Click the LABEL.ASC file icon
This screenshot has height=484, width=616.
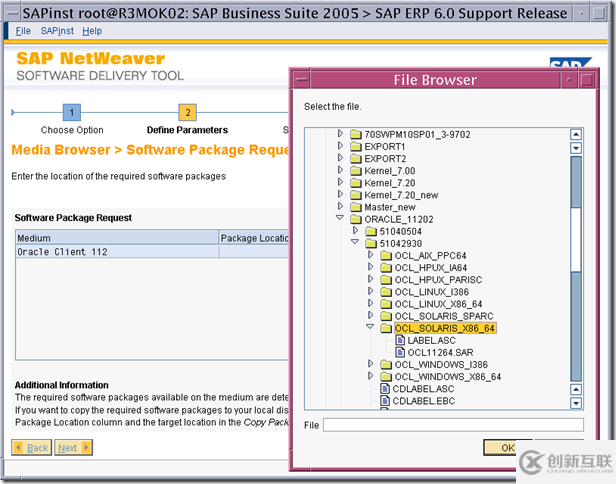pyautogui.click(x=400, y=340)
